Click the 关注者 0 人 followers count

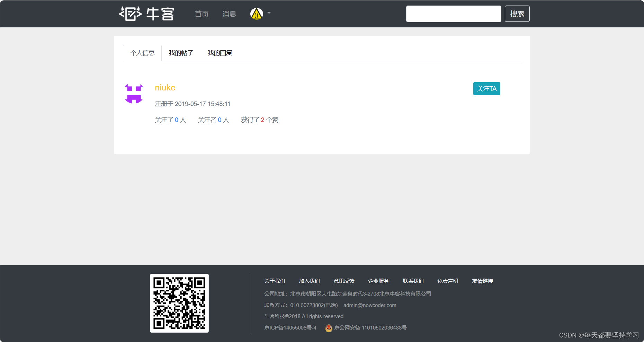213,120
